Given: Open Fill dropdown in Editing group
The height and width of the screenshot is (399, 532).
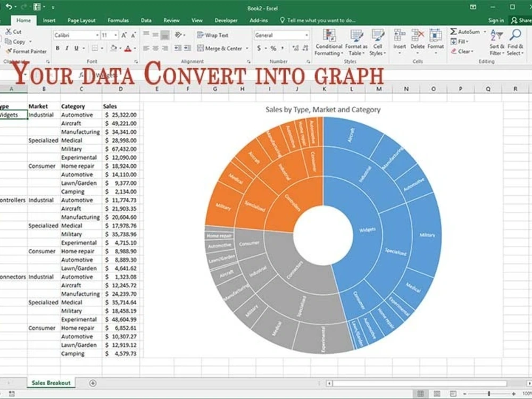Looking at the screenshot, I should pos(460,41).
